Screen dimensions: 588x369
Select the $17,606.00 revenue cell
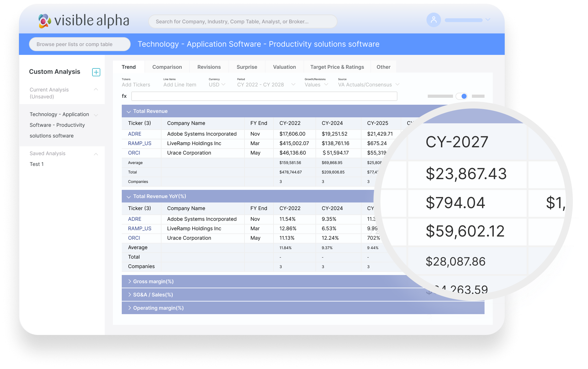[x=292, y=134]
